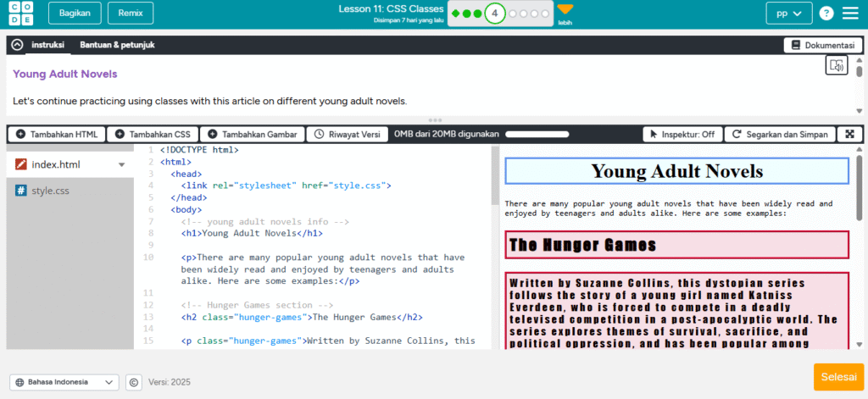
Task: Open the Bahasa Indonesia language selector
Action: point(64,382)
